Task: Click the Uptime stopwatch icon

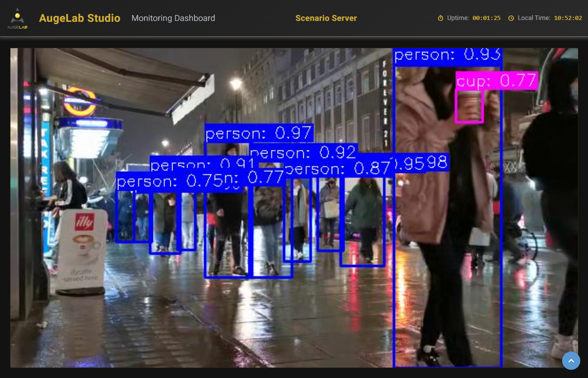Action: pos(440,18)
